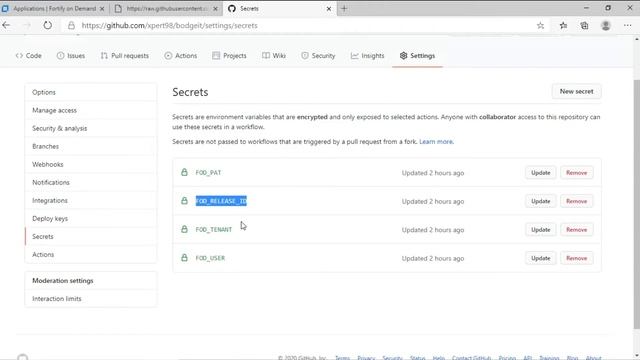The width and height of the screenshot is (640, 360).
Task: Click lock icon beside FOD_TENANT
Action: click(184, 229)
